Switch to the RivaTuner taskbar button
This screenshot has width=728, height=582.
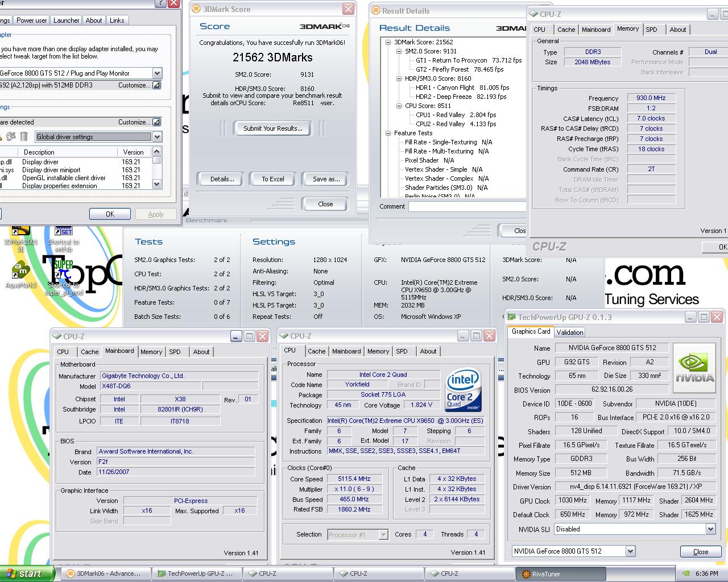[560, 573]
